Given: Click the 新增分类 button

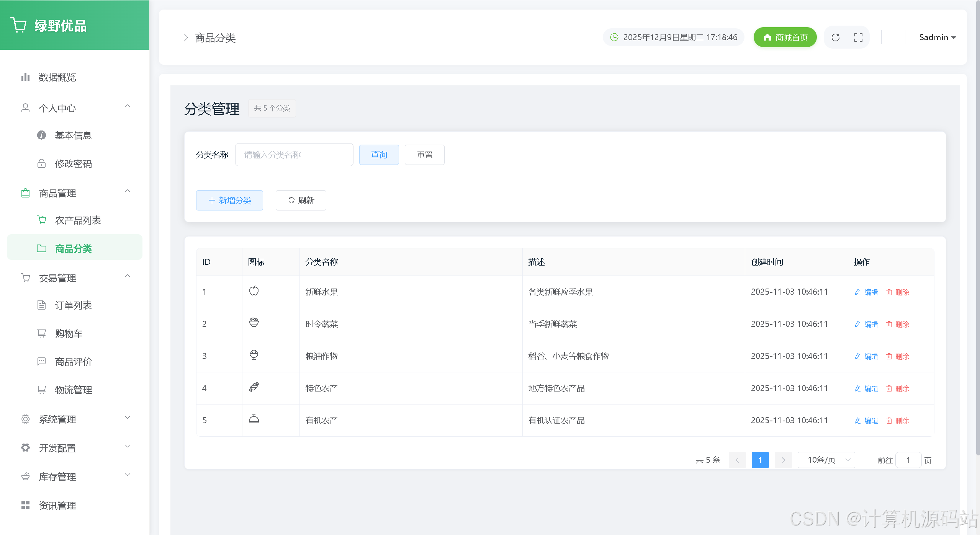Looking at the screenshot, I should tap(229, 201).
